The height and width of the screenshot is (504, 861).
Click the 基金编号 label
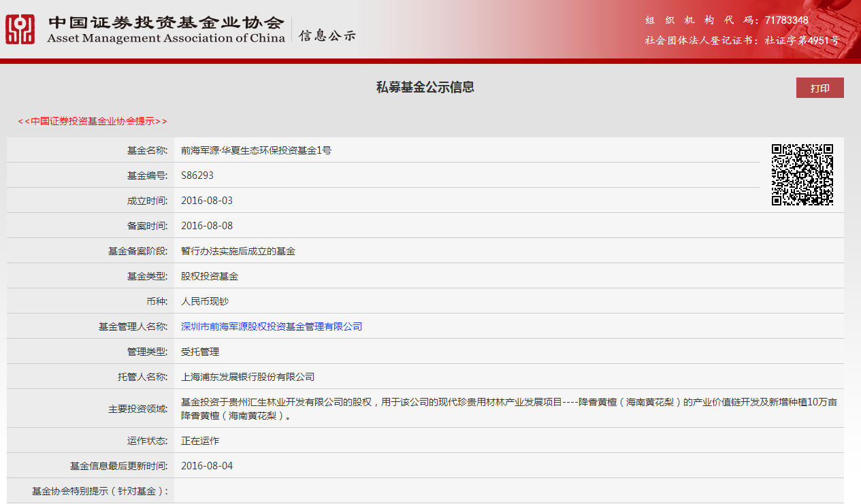147,175
